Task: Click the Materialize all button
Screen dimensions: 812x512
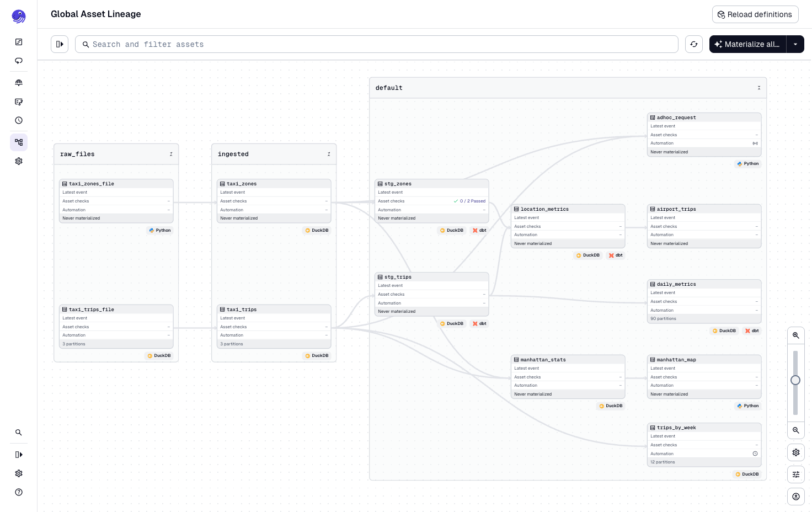Action: [x=747, y=44]
